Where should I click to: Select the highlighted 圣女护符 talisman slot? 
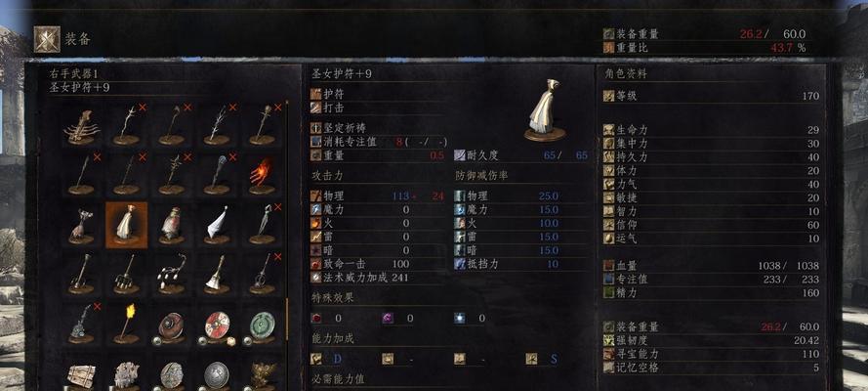(126, 225)
